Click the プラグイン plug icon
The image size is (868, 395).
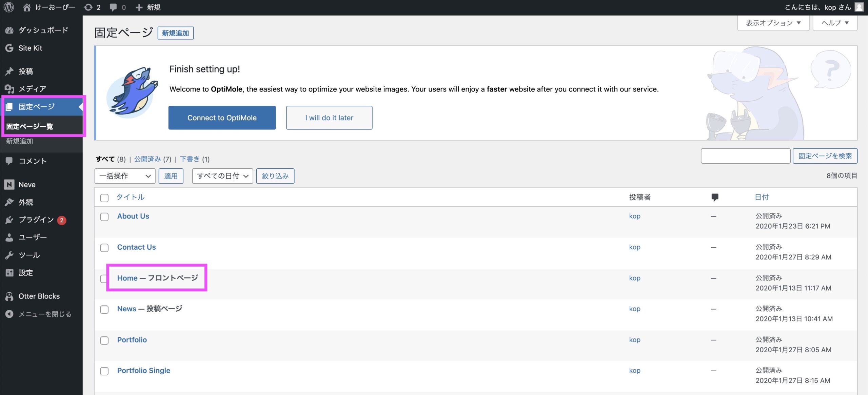(x=9, y=220)
